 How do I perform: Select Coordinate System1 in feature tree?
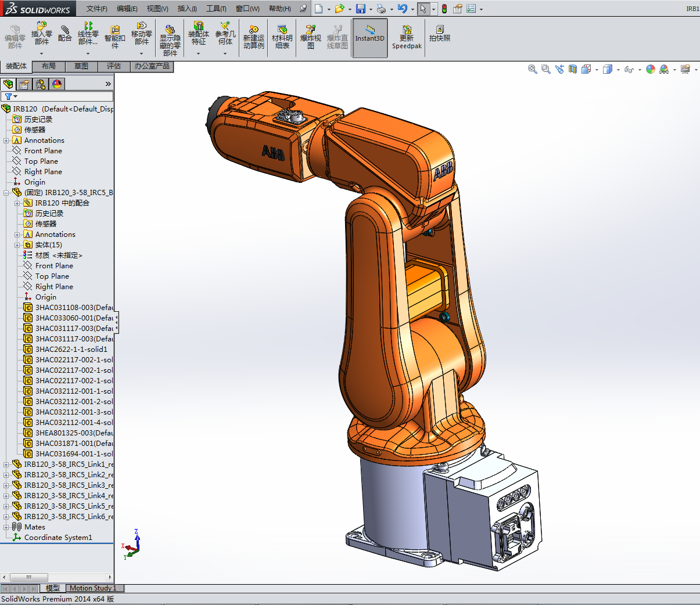tap(58, 538)
